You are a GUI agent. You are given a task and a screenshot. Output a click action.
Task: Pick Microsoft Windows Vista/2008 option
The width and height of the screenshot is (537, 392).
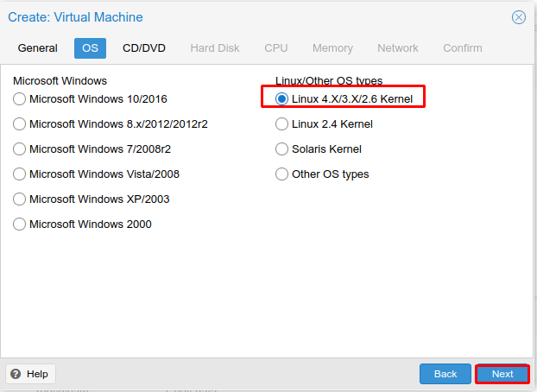[20, 174]
